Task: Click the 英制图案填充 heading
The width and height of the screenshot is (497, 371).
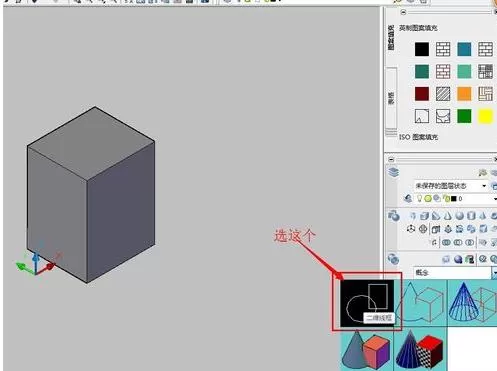Action: 418,28
